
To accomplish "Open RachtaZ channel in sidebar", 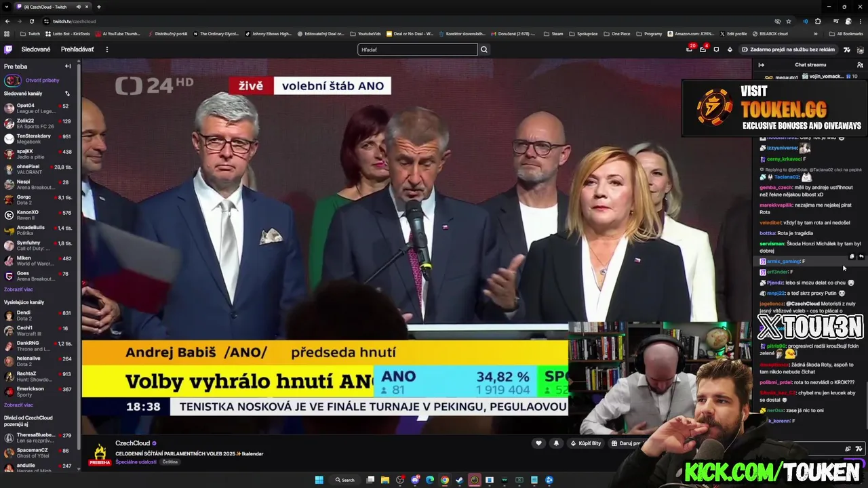I will coord(39,376).
